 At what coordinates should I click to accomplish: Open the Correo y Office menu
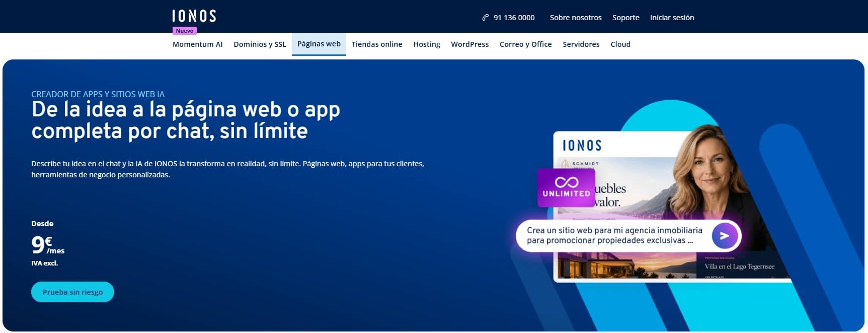pos(526,44)
